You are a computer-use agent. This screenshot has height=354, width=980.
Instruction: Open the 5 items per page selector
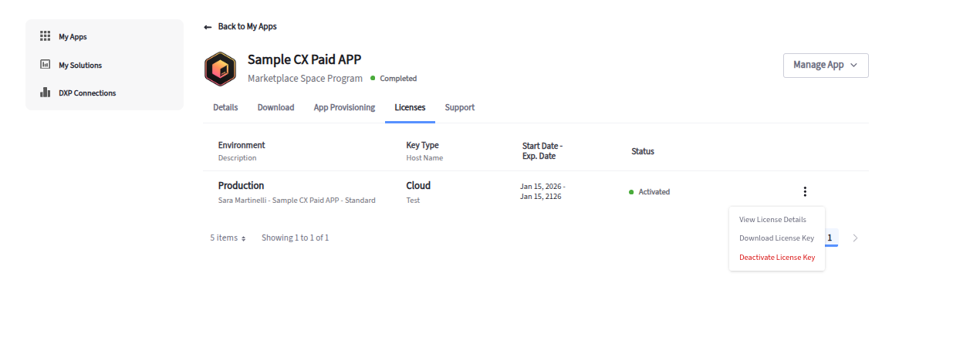click(228, 238)
